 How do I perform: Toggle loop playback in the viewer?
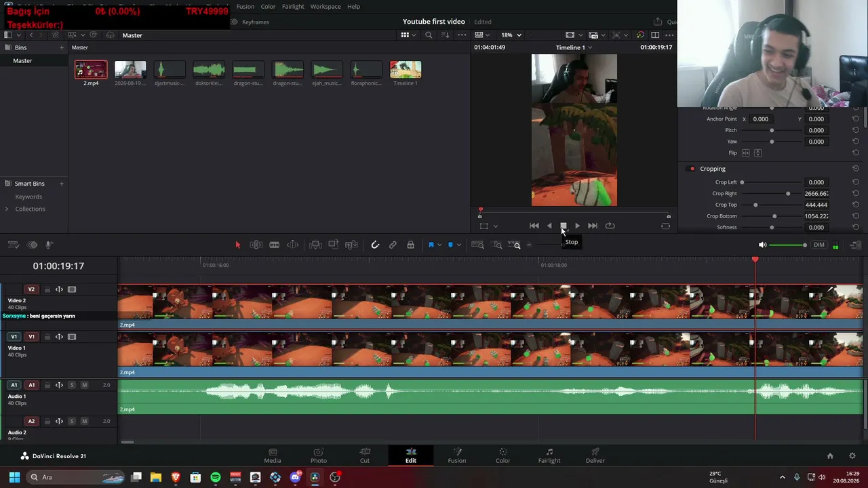[x=610, y=226]
